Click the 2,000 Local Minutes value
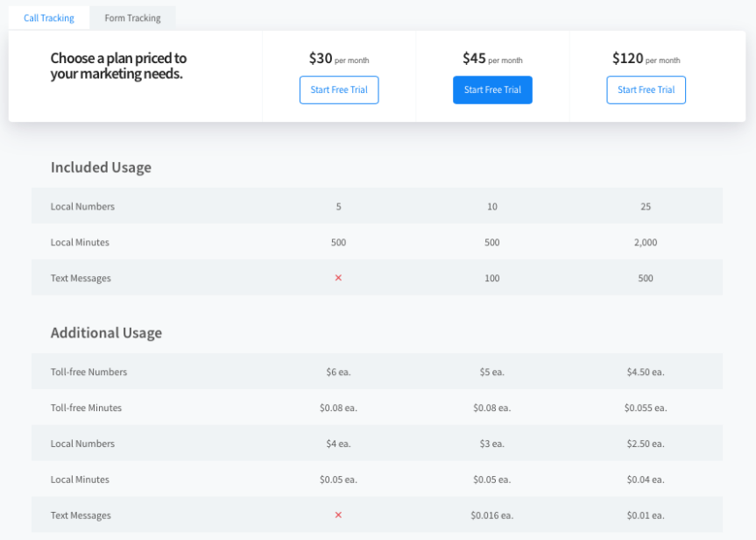The width and height of the screenshot is (756, 540). pyautogui.click(x=646, y=242)
